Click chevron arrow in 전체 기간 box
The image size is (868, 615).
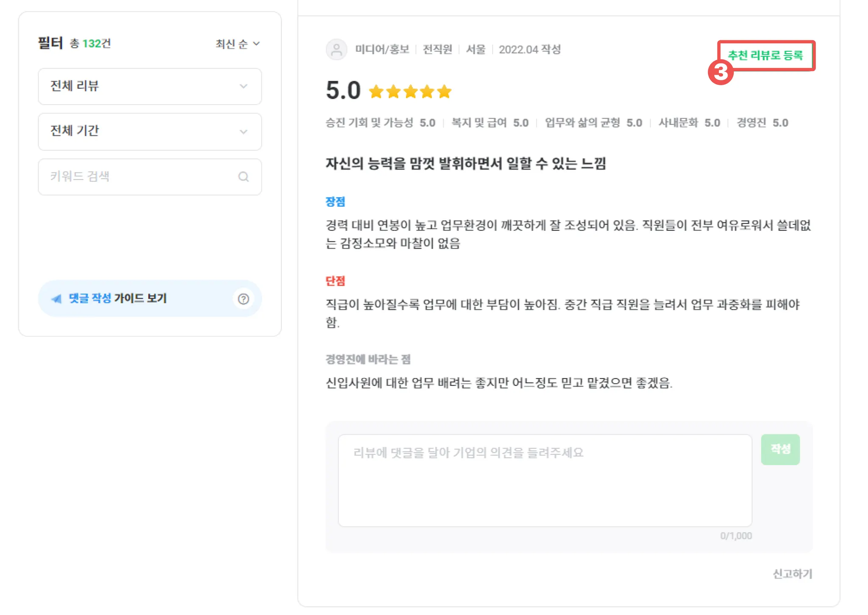(243, 132)
